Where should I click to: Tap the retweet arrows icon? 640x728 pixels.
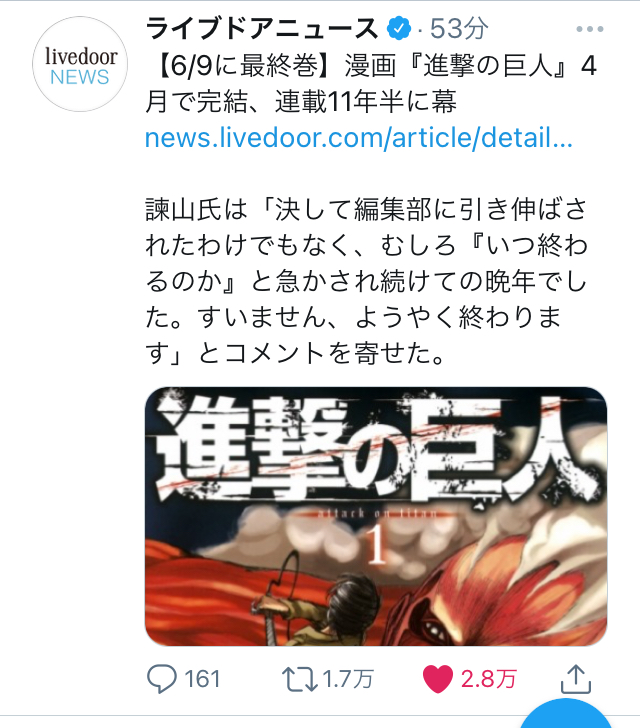coord(300,679)
